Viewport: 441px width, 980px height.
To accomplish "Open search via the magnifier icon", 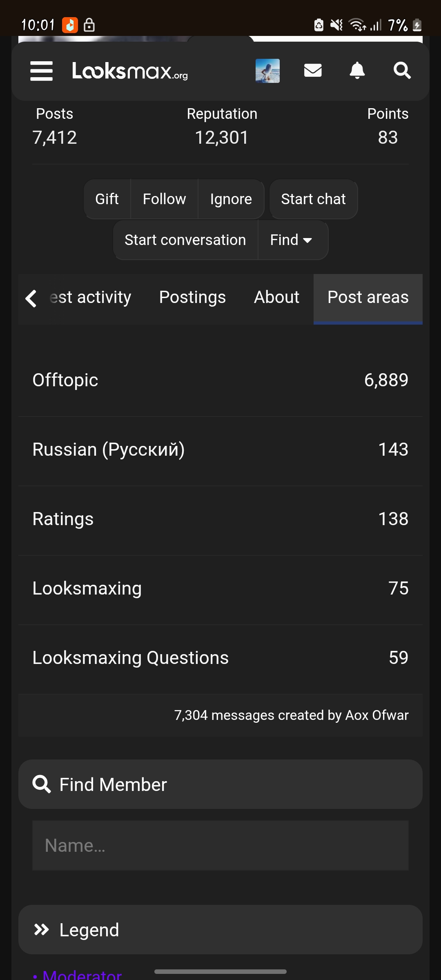I will coord(402,71).
